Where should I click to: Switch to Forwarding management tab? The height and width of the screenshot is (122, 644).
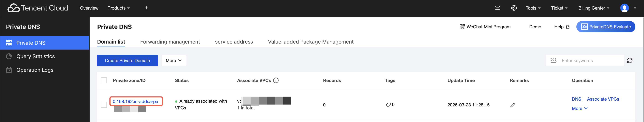(x=170, y=42)
